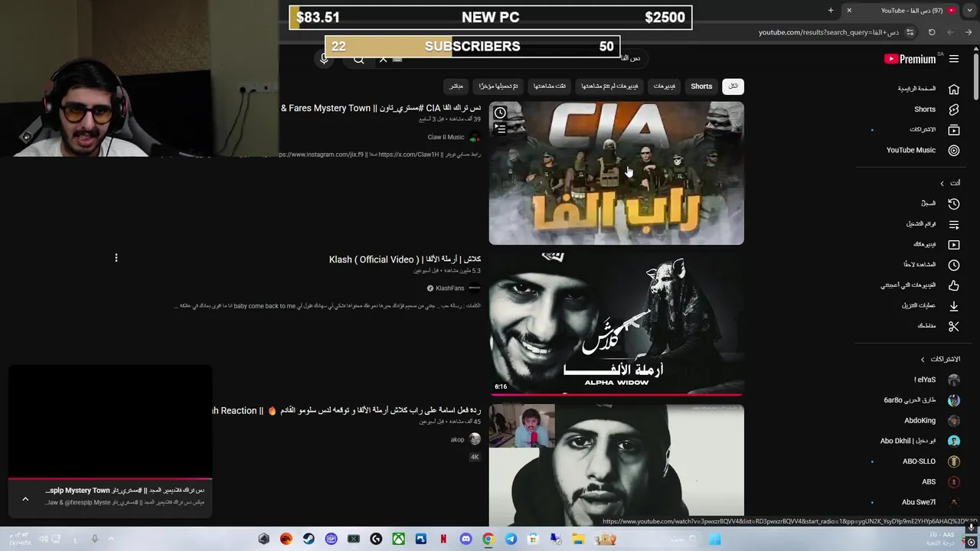Image resolution: width=980 pixels, height=551 pixels.
Task: Expand the miniplayer with the chevron
Action: (25, 499)
